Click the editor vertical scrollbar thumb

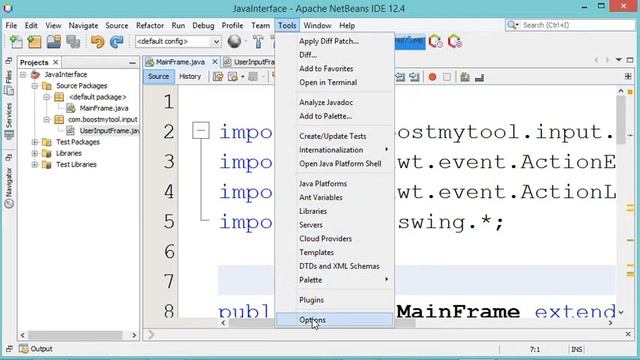pos(621,120)
